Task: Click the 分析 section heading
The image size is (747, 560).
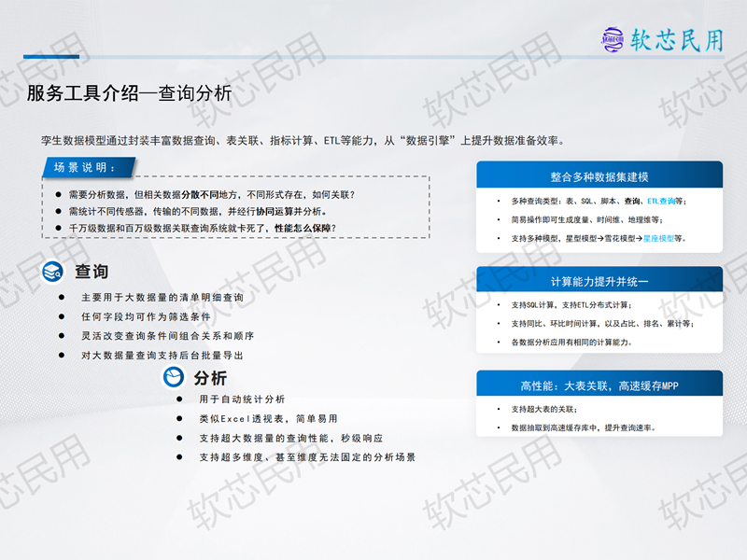Action: point(210,378)
